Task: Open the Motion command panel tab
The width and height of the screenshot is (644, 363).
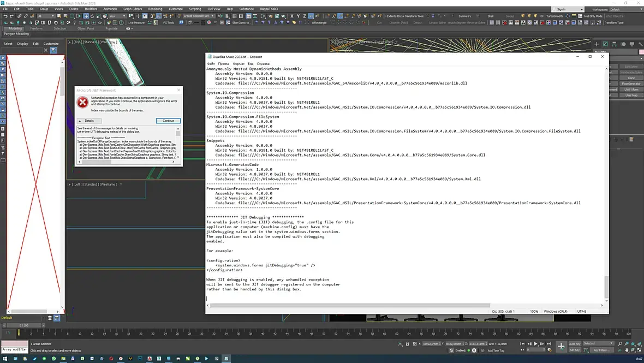Action: pos(623,44)
